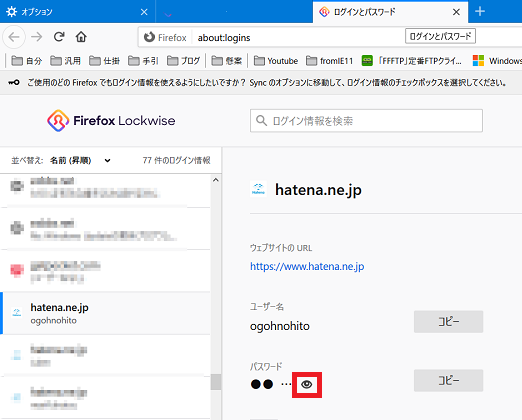The image size is (522, 420).
Task: Click the ユーザー名 label
Action: pyautogui.click(x=267, y=307)
